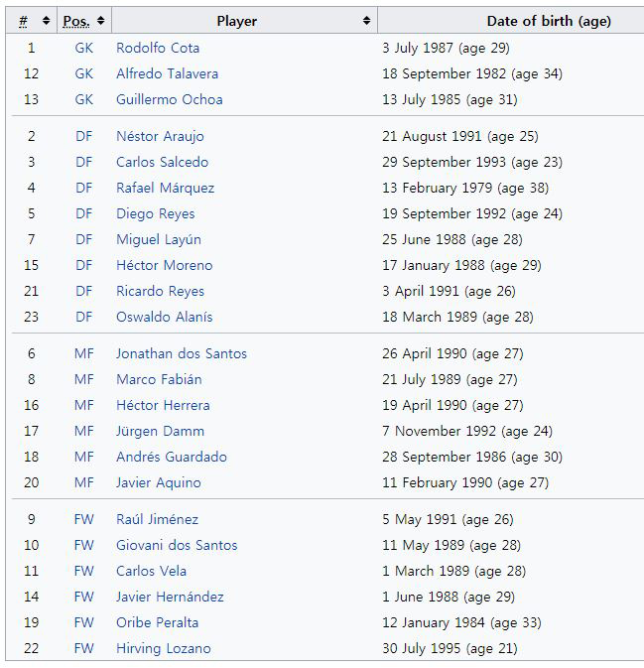Open Andrés Guardado's article

coord(171,457)
